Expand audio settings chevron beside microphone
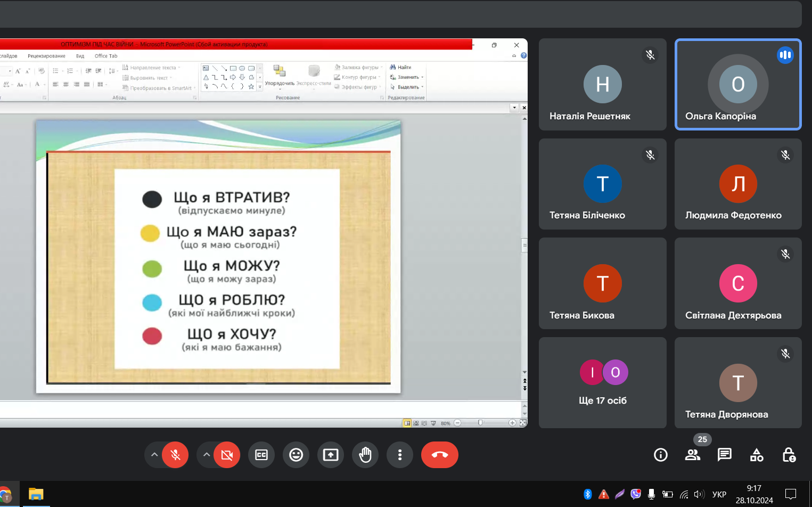The width and height of the screenshot is (812, 507). pos(154,455)
